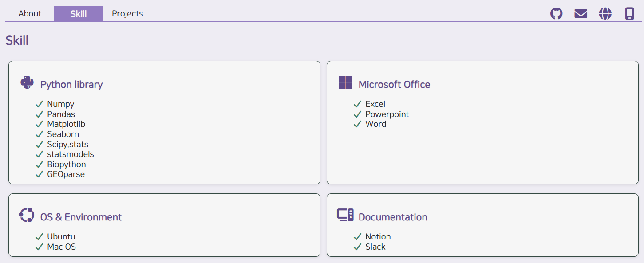Screen dimensions: 644x263
Task: Click the checkmark beside Mac OS
Action: (39, 247)
